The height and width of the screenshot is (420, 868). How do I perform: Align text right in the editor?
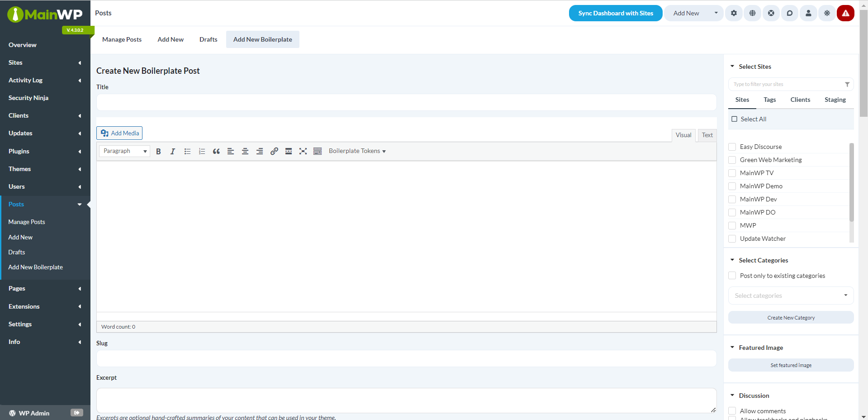[260, 151]
